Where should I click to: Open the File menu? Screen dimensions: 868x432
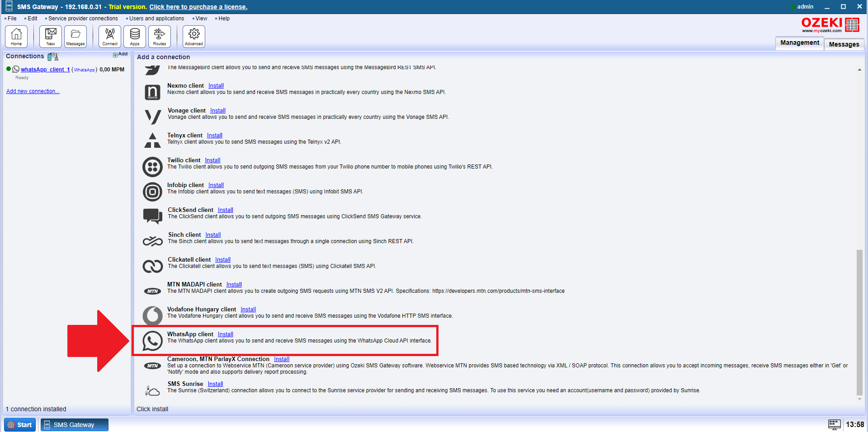pyautogui.click(x=12, y=19)
